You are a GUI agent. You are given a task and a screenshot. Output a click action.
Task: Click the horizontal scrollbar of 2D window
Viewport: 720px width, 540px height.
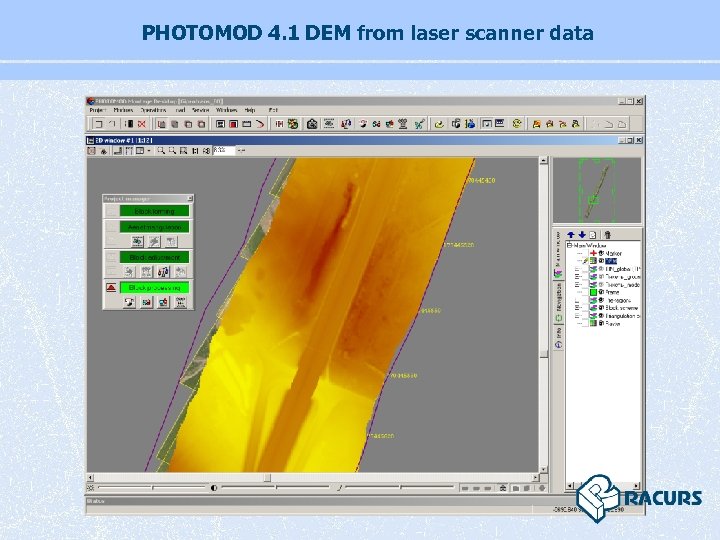point(313,478)
